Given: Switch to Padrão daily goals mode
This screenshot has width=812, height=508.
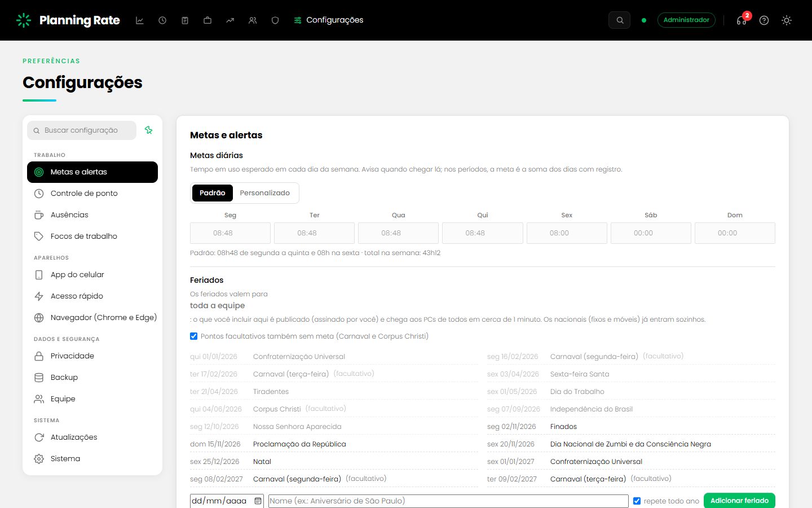Looking at the screenshot, I should [x=212, y=193].
